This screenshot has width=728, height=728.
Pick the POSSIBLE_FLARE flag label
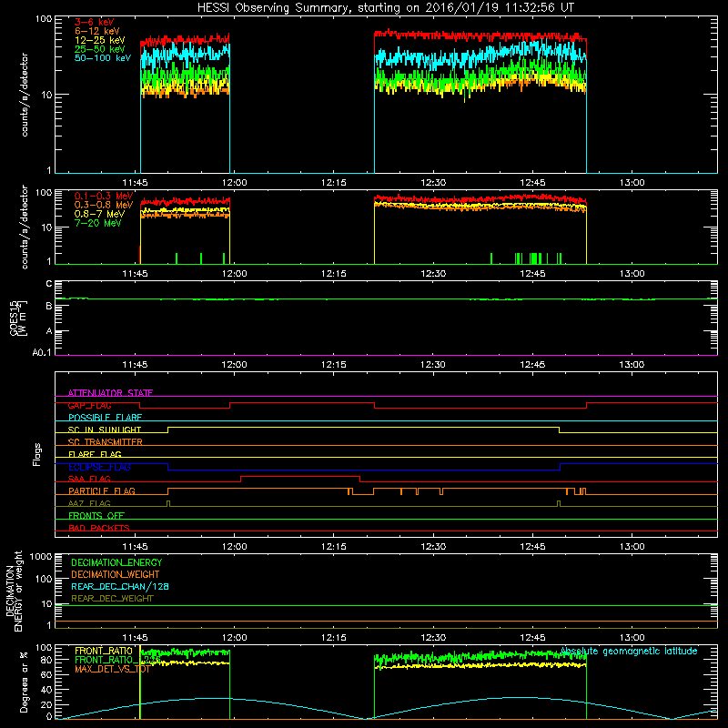pyautogui.click(x=105, y=418)
